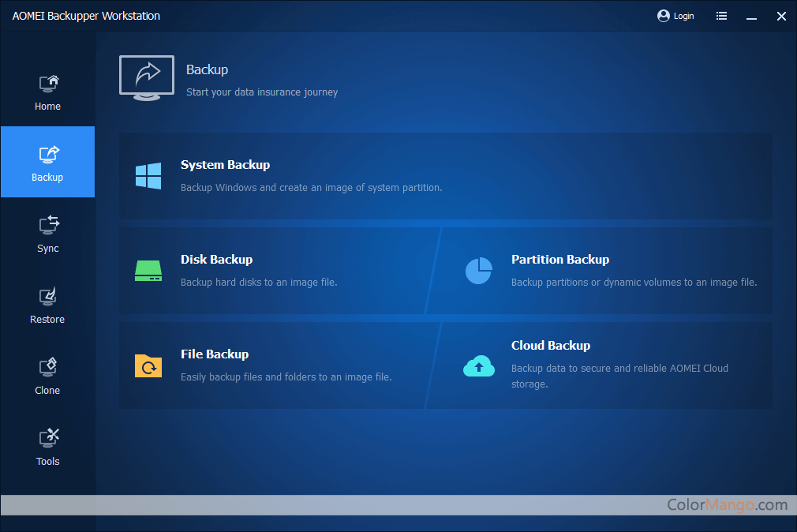Switch to the Backup sidebar tab
797x532 pixels.
(x=47, y=162)
